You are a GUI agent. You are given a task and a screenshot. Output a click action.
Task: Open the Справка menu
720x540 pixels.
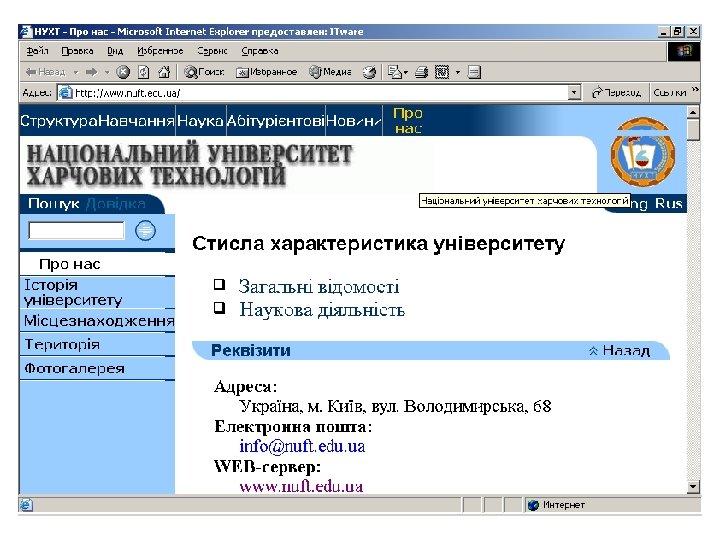coord(260,51)
